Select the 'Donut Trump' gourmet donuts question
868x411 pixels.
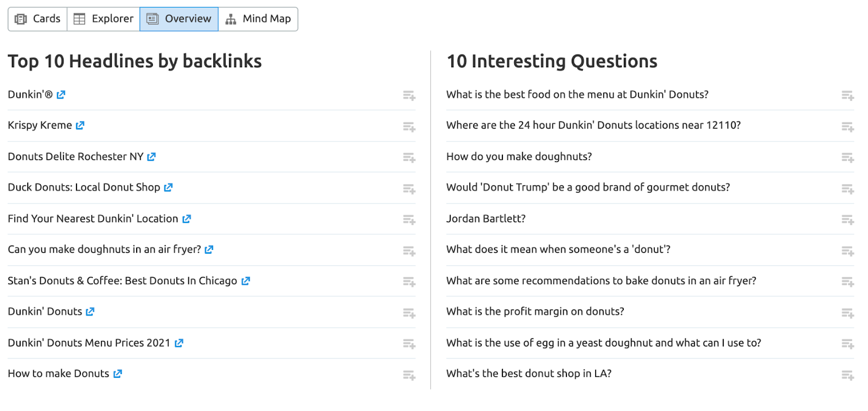click(588, 188)
